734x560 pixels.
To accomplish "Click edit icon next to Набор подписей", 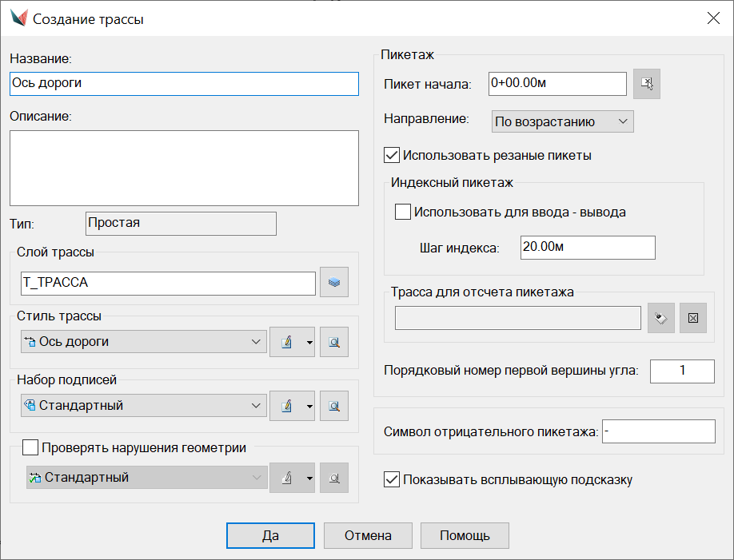I will pyautogui.click(x=285, y=406).
